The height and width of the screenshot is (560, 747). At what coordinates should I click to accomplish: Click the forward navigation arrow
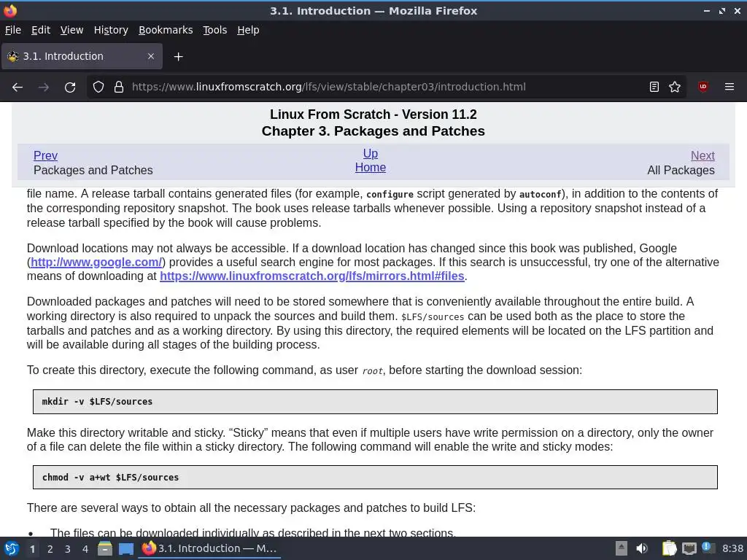pos(43,87)
